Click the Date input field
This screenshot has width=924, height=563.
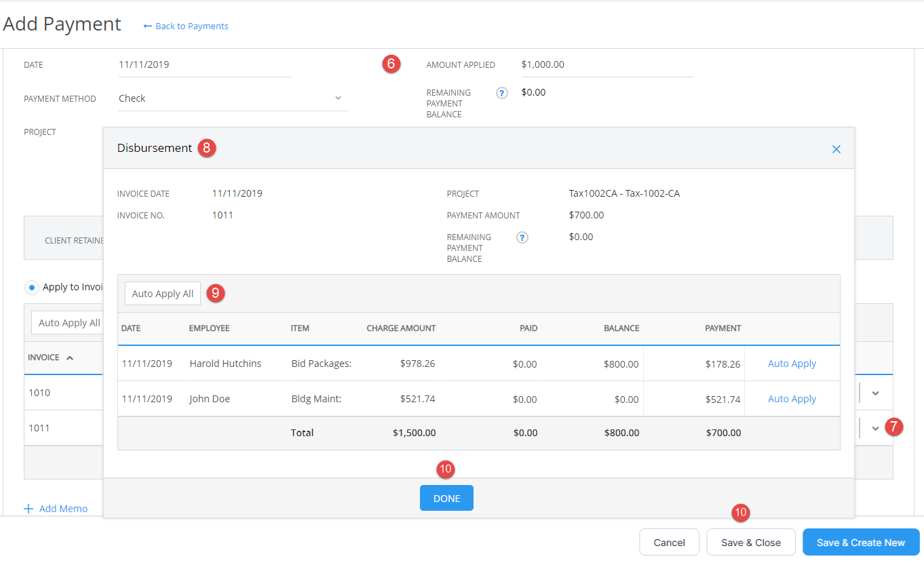[x=204, y=65]
